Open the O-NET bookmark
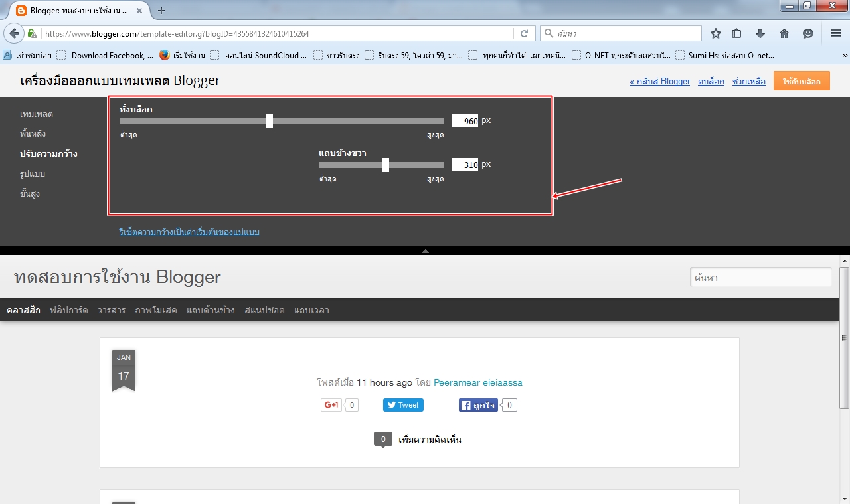 pos(622,56)
